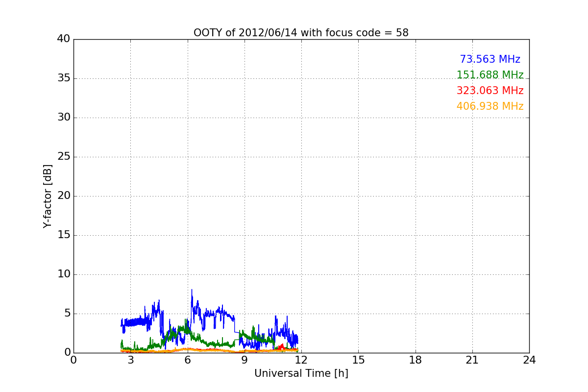Click the y-axis tick label 20
Screen dimensions: 588x392
point(64,196)
